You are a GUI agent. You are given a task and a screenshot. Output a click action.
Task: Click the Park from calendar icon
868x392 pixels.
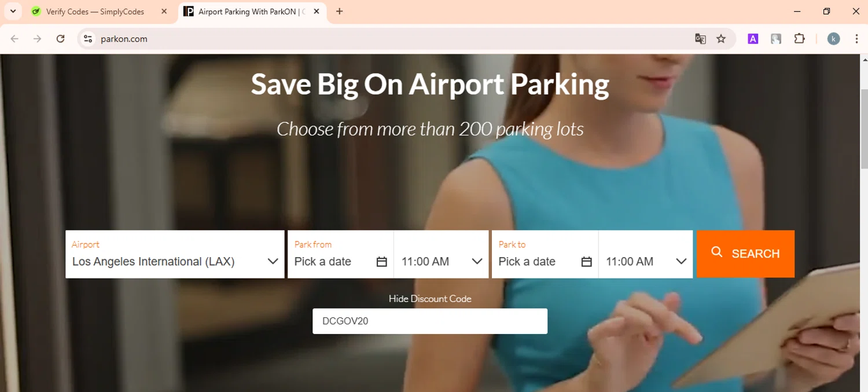click(x=381, y=262)
